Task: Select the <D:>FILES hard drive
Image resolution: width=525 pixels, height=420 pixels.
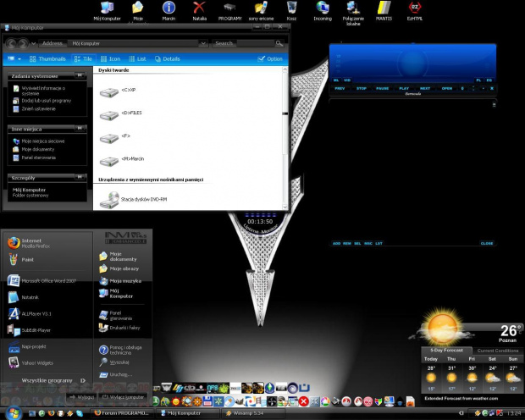Action: click(x=120, y=115)
